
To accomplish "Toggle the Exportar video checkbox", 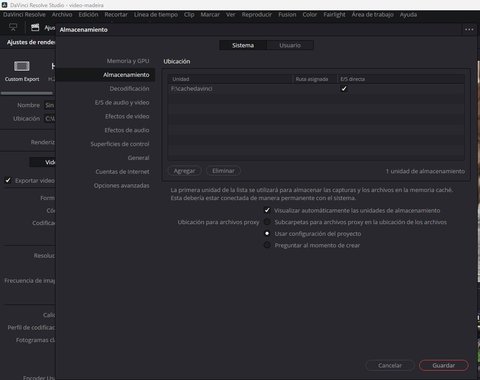I will click(8, 180).
